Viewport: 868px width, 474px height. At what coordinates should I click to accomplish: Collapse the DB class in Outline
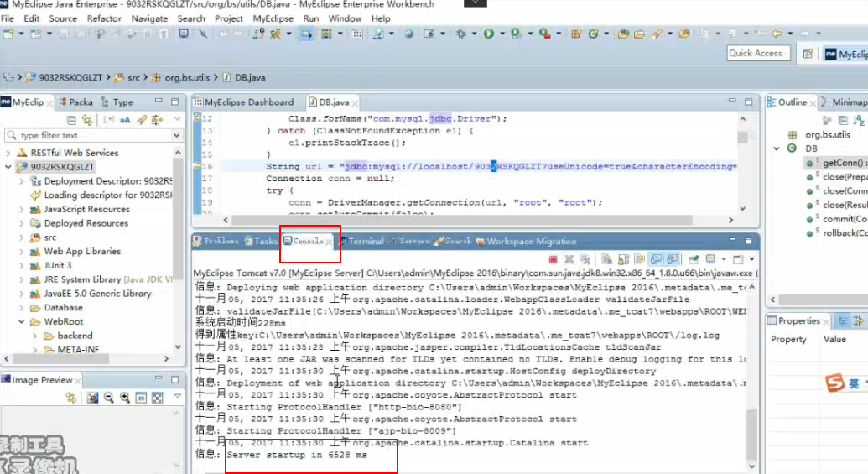pyautogui.click(x=777, y=148)
